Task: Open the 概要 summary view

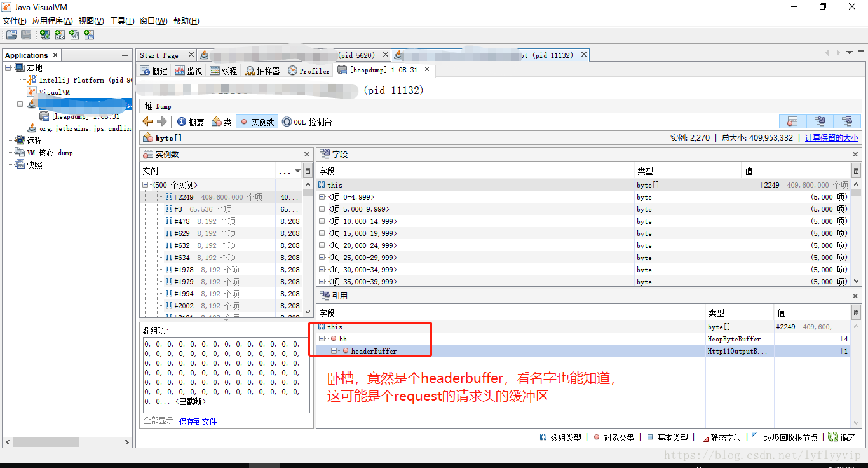Action: pyautogui.click(x=191, y=121)
